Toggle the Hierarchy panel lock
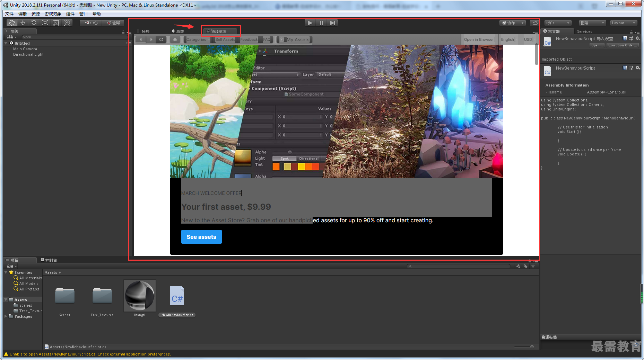The height and width of the screenshot is (360, 644). pos(123,32)
